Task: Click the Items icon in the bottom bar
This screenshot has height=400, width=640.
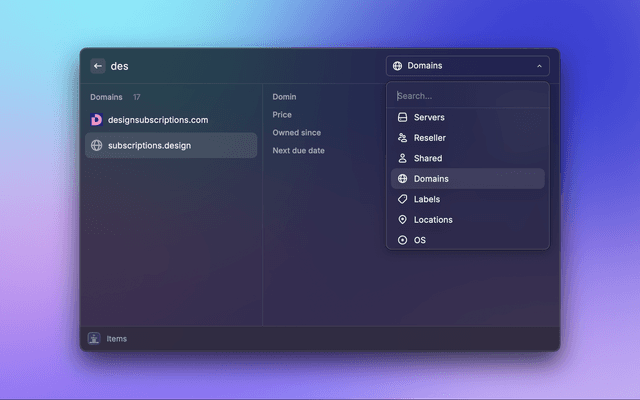Action: 94,338
